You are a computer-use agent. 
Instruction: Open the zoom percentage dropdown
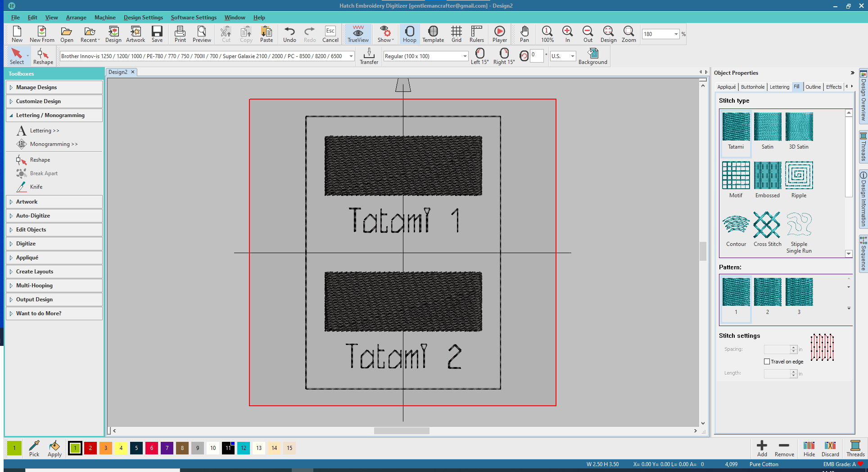coord(676,34)
